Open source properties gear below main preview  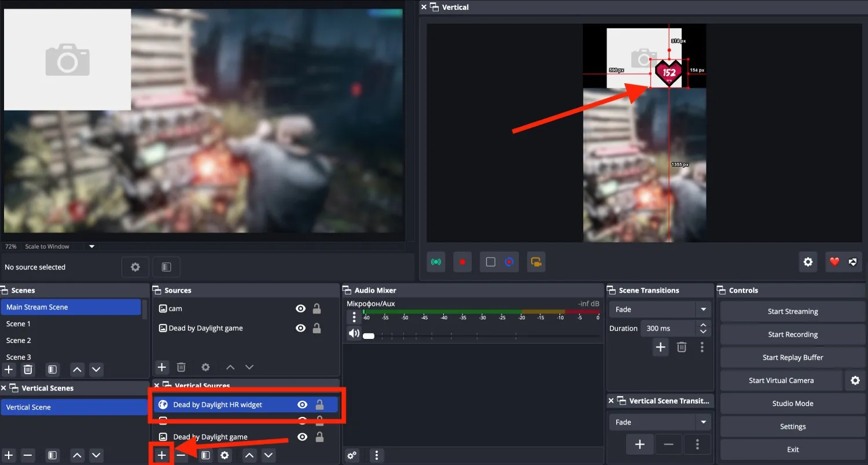point(135,267)
